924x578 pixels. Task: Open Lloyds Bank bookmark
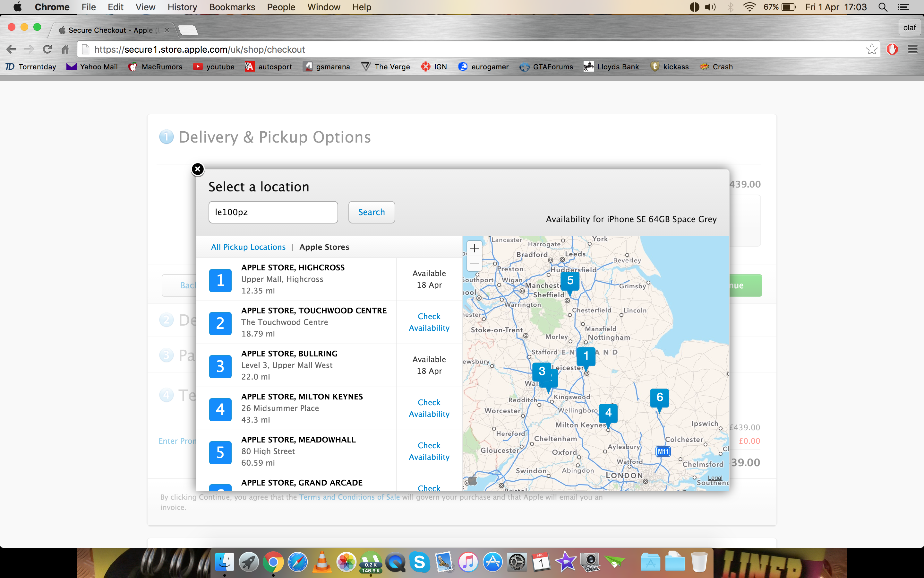(611, 66)
